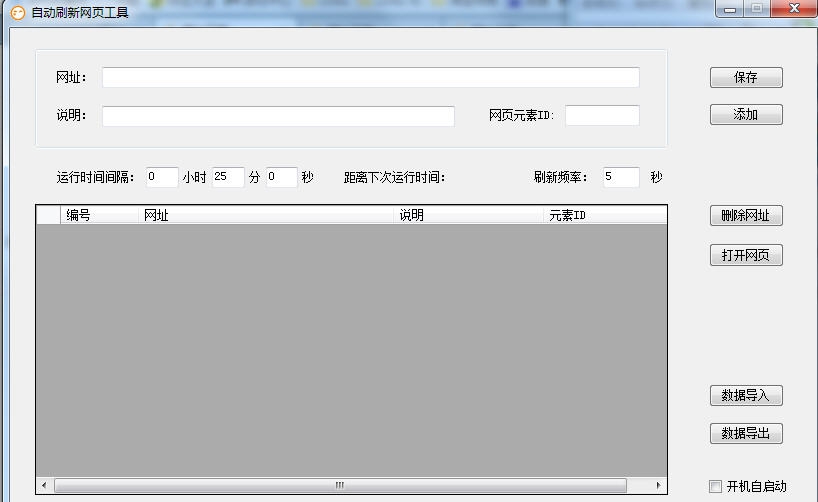Click the 添加 button
818x502 pixels.
(x=746, y=114)
